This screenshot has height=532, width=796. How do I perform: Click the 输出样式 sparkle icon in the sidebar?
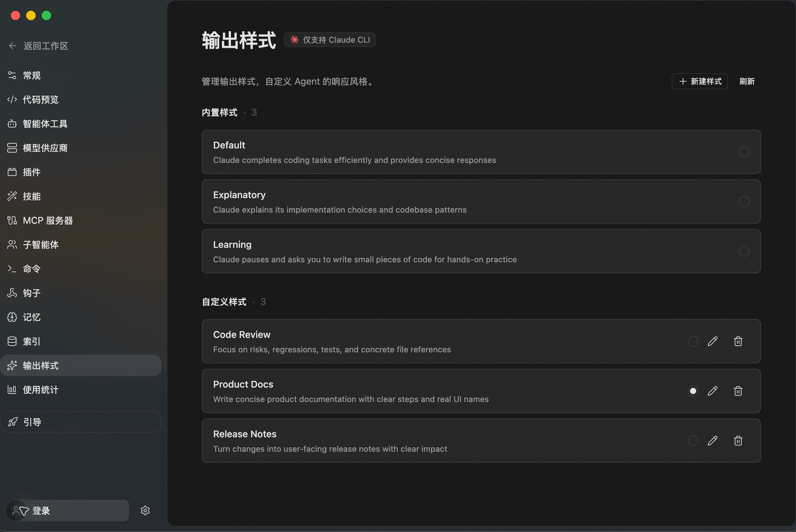[12, 365]
